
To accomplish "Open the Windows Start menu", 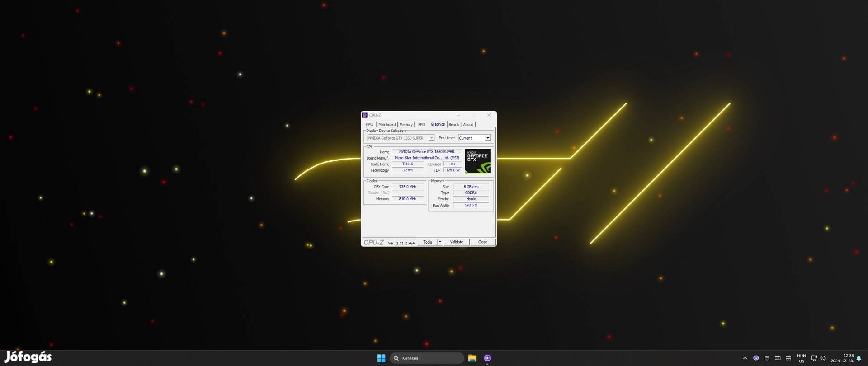I will (x=381, y=358).
